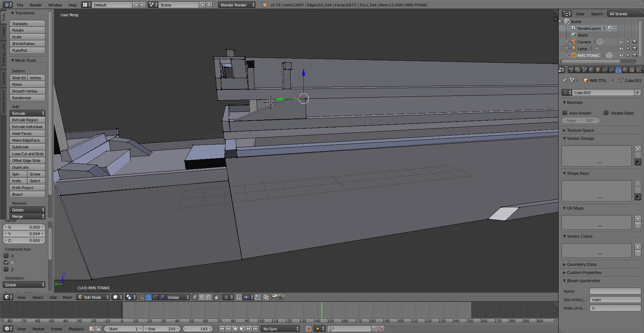Expand the Geometry Data panel

581,264
